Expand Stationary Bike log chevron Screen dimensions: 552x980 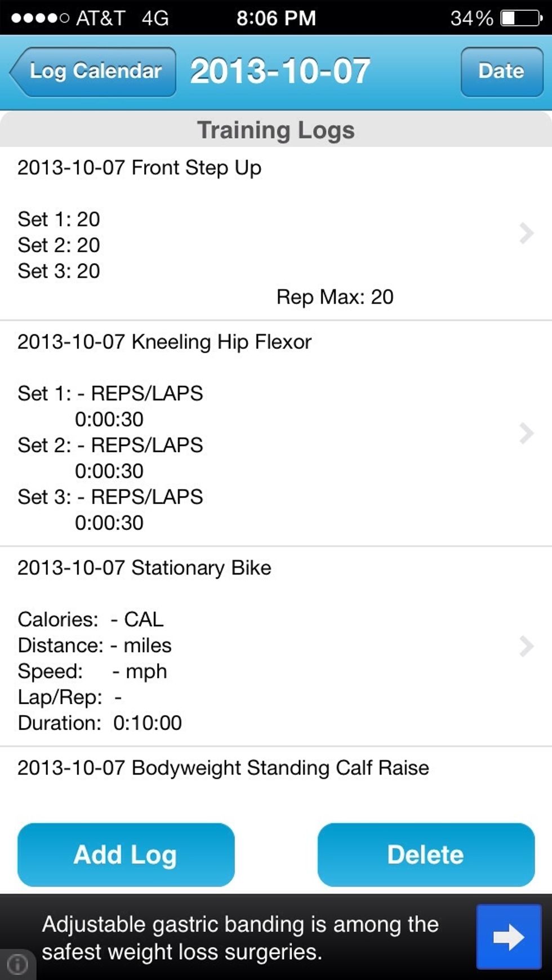click(x=526, y=646)
